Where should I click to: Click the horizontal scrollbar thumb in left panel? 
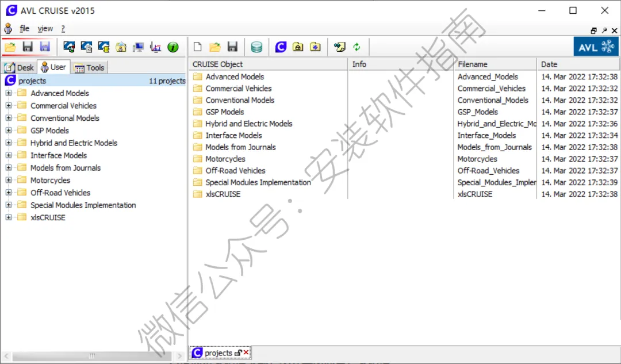coord(92,356)
